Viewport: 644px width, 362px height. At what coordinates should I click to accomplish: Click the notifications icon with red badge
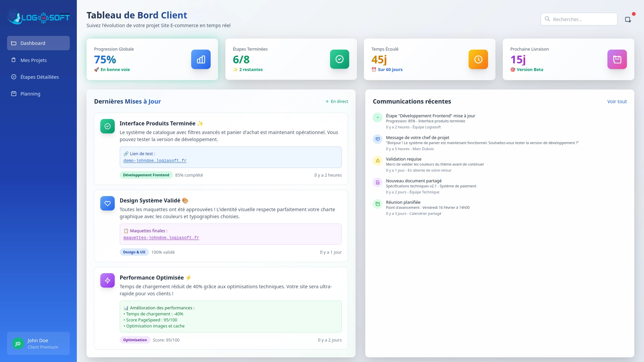coord(628,19)
